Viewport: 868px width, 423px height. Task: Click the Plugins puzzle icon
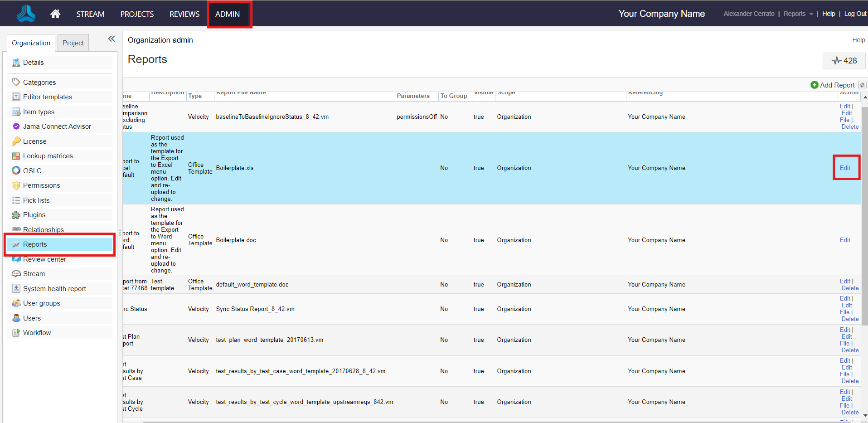point(16,214)
